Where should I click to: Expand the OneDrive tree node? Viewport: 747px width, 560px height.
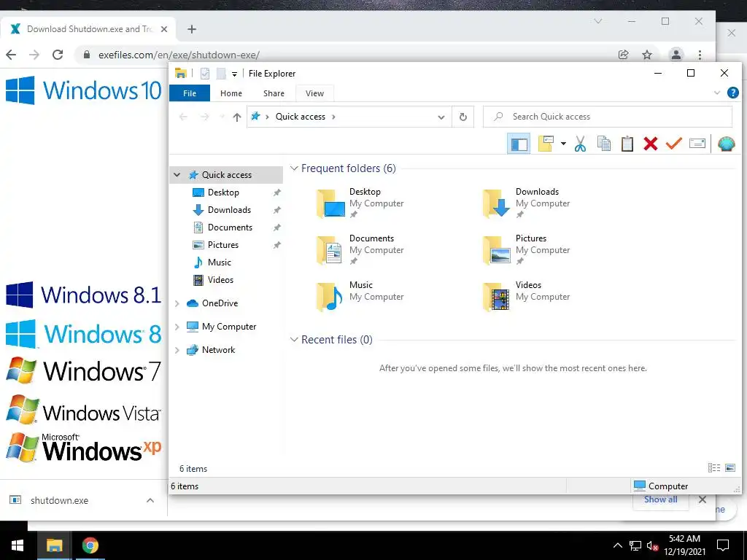pos(177,303)
